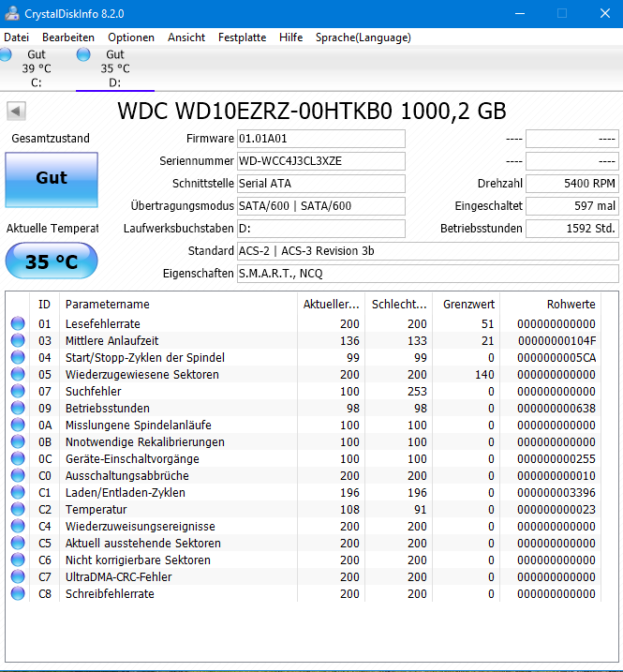The width and height of the screenshot is (623, 672).
Task: Click the 35 °C temperature button
Action: click(x=52, y=261)
